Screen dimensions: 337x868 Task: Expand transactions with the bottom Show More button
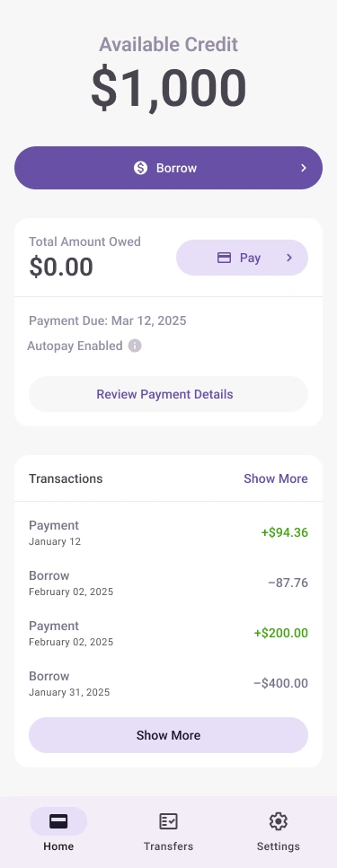(x=169, y=735)
